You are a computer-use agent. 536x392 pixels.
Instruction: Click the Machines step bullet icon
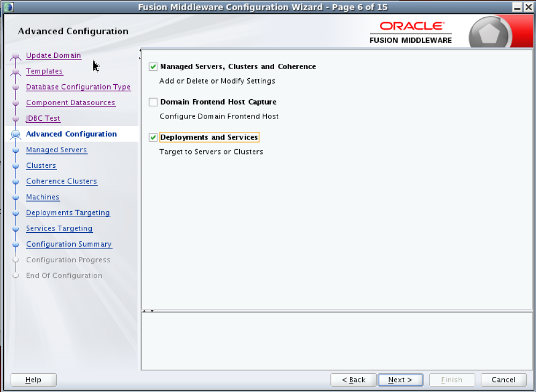coord(16,197)
